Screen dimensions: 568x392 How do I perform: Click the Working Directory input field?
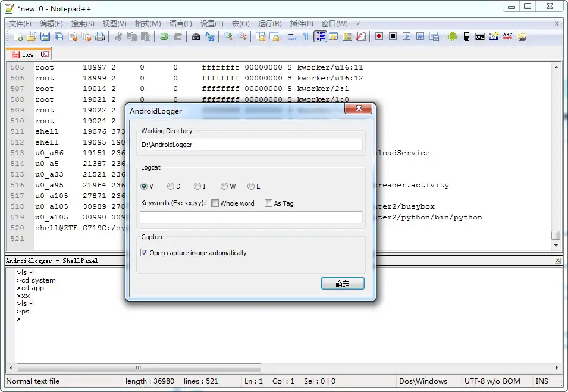point(251,145)
